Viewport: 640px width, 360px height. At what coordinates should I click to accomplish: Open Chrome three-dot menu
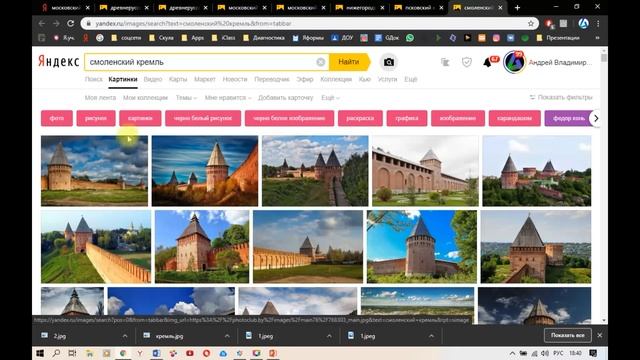point(598,24)
